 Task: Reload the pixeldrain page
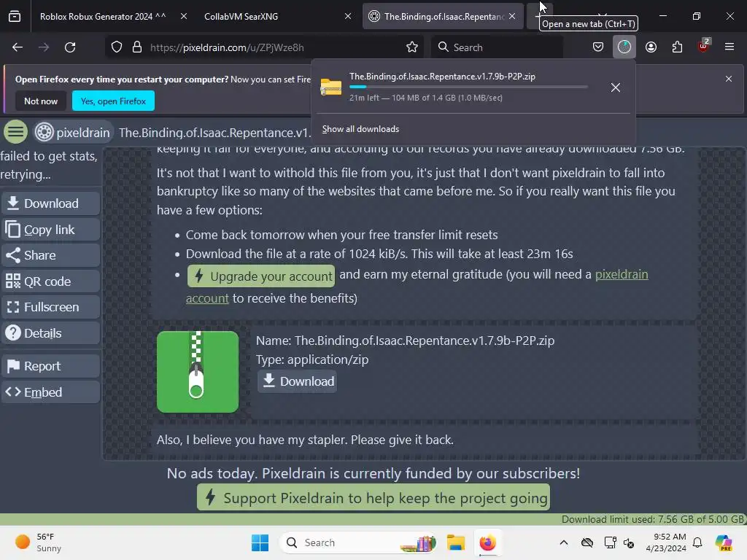click(x=70, y=47)
